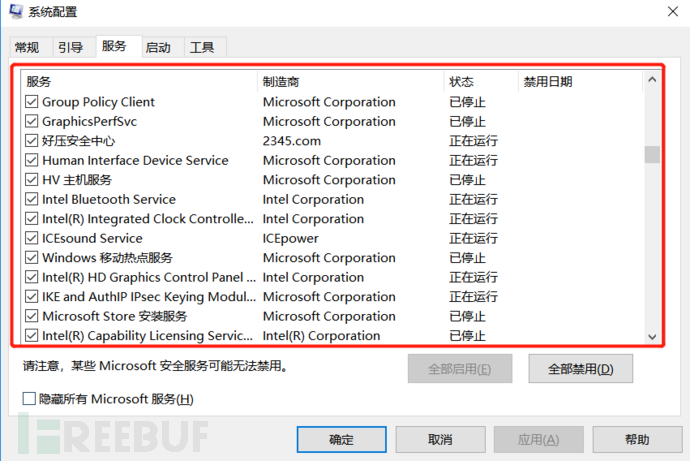
Task: Toggle Human Interface Device Service checkbox
Action: tap(31, 160)
